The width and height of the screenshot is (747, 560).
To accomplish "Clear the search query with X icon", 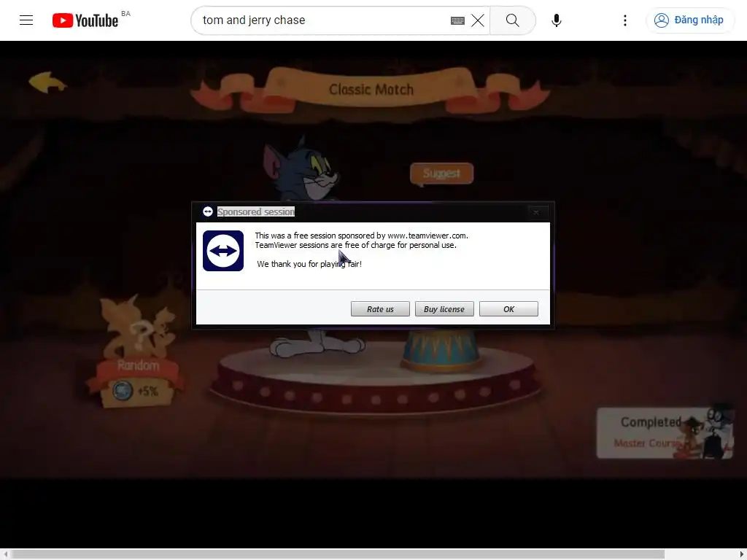I will 478,20.
